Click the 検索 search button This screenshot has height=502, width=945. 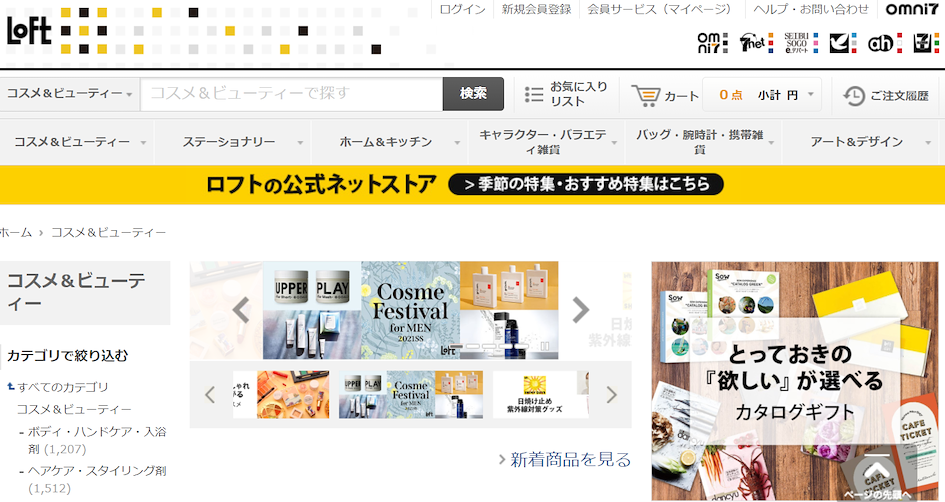pos(473,93)
